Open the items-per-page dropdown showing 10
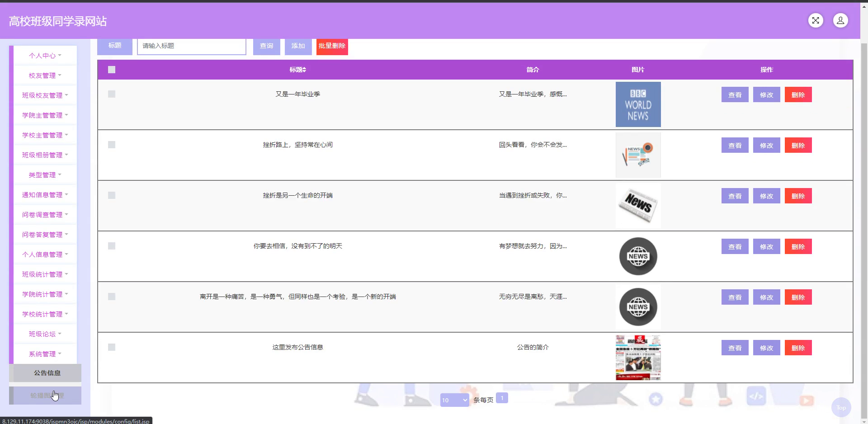Screen dimensions: 868x424 [455, 400]
